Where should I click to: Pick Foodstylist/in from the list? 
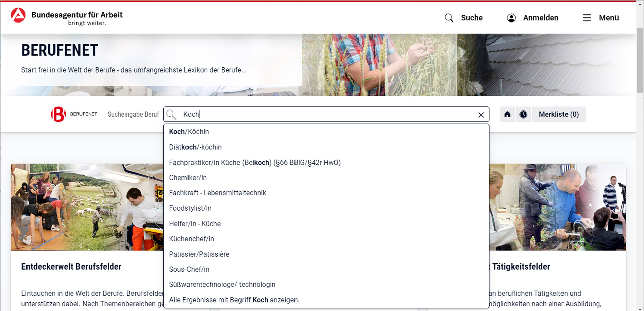(190, 208)
